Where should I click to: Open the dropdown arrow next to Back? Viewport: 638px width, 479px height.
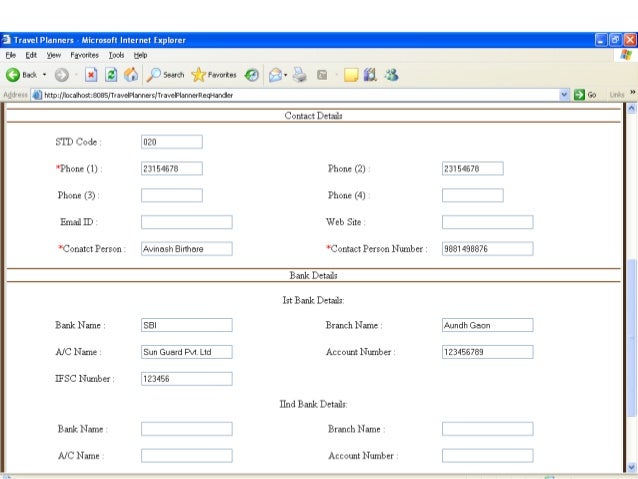click(45, 75)
